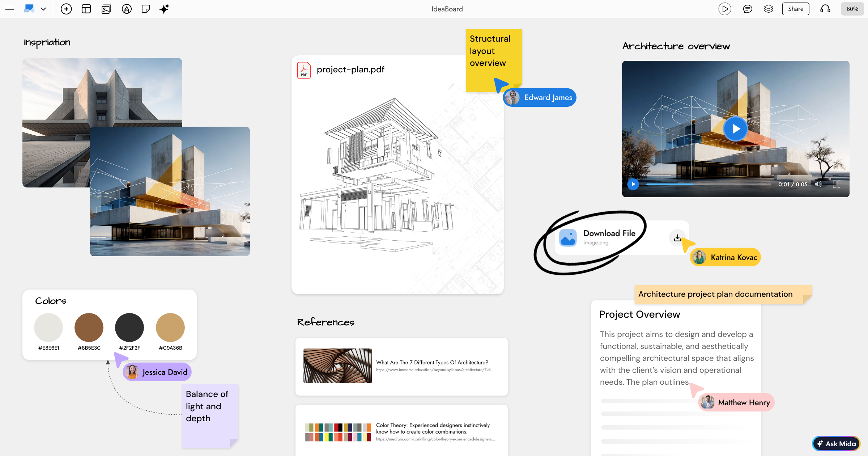Viewport: 868px width, 456px height.
Task: Open the 60% zoom level menu
Action: tap(852, 9)
